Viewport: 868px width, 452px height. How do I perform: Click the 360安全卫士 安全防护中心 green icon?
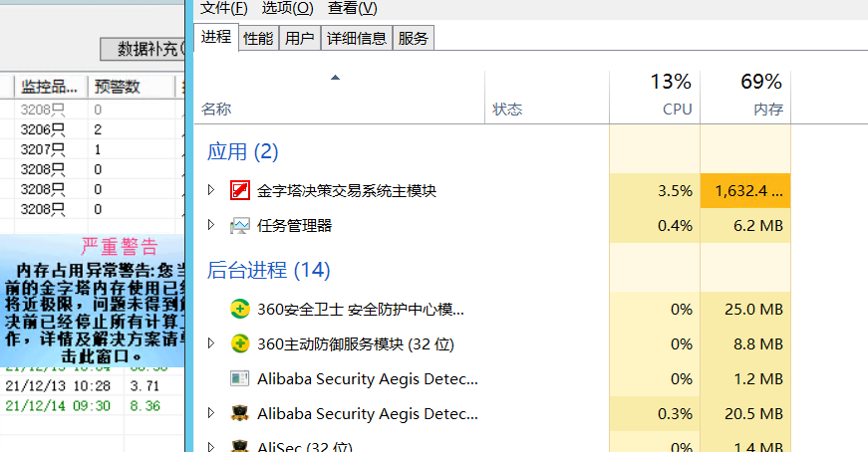(240, 309)
